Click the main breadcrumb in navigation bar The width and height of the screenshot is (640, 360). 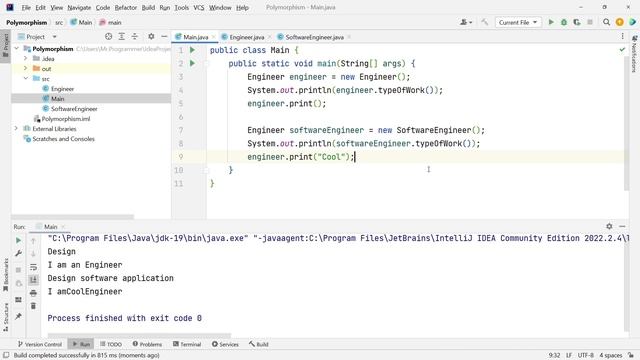coord(110,22)
